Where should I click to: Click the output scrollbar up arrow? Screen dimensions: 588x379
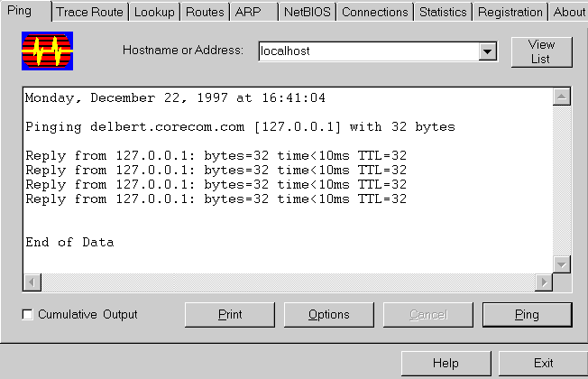click(561, 97)
